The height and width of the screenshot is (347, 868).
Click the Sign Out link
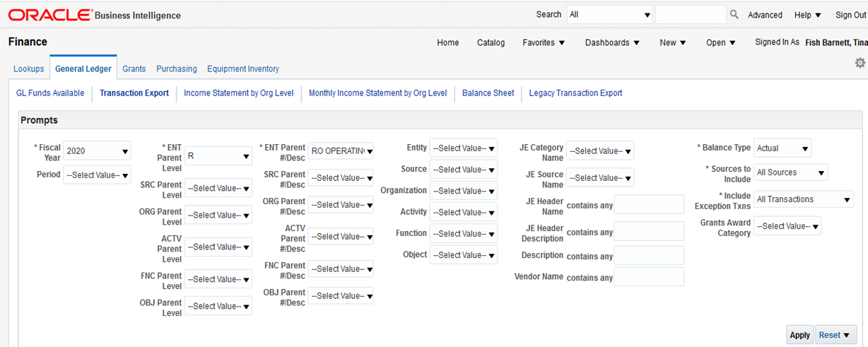coord(850,15)
